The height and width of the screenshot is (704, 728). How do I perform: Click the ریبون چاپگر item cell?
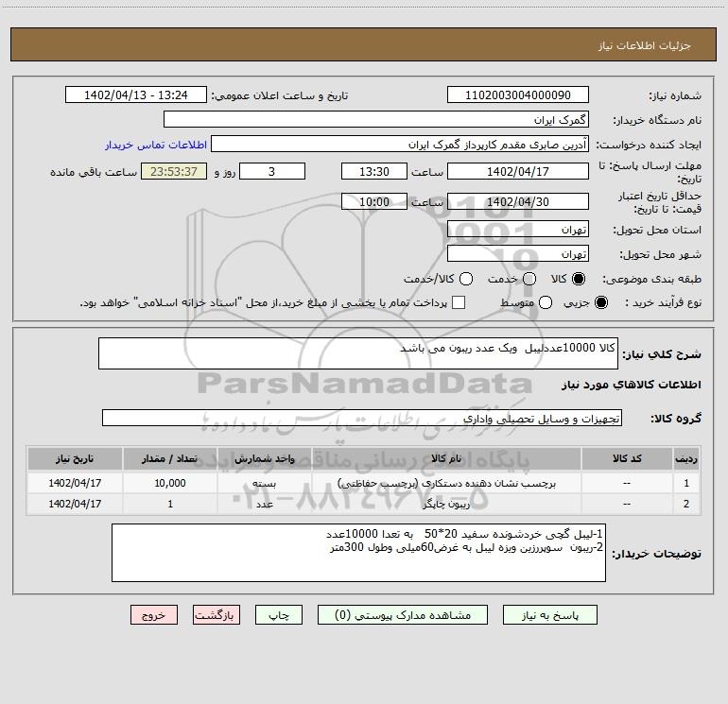click(446, 504)
